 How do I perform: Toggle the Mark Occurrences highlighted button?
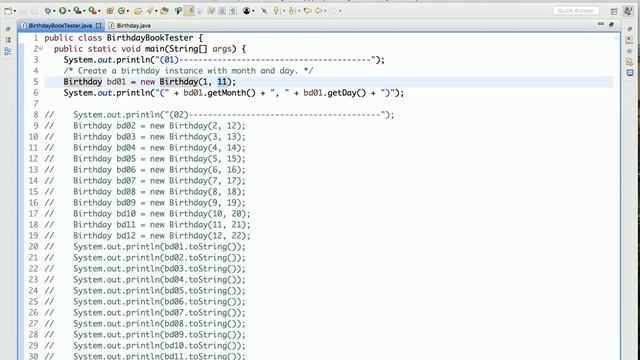189,11
